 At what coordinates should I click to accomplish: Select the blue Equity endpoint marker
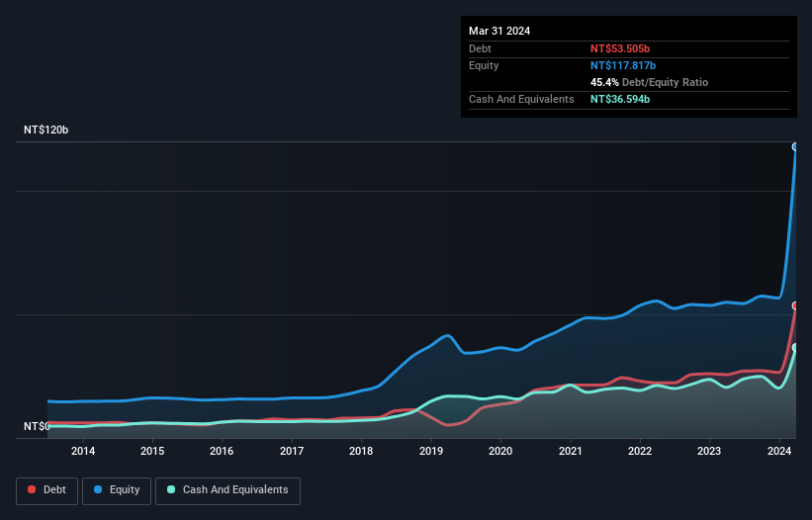795,147
